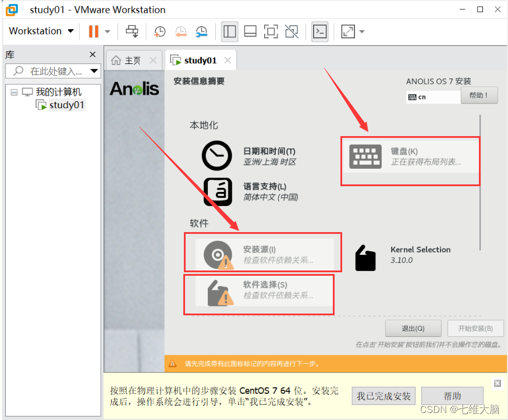Click the ANOLIS OS 7 安装 title

click(x=439, y=81)
